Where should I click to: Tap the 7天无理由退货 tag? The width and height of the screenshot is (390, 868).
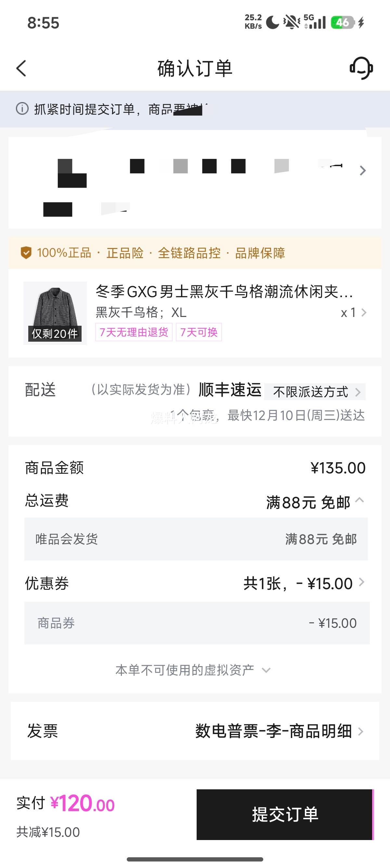134,332
